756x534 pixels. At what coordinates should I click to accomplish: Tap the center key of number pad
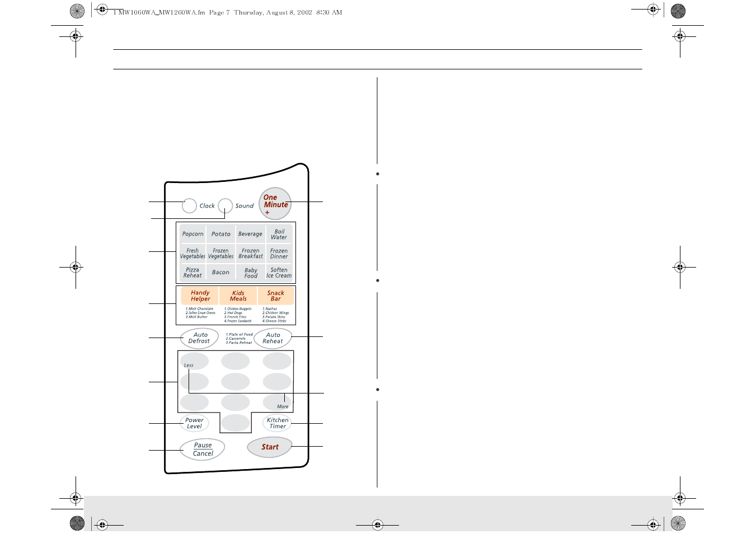[236, 382]
